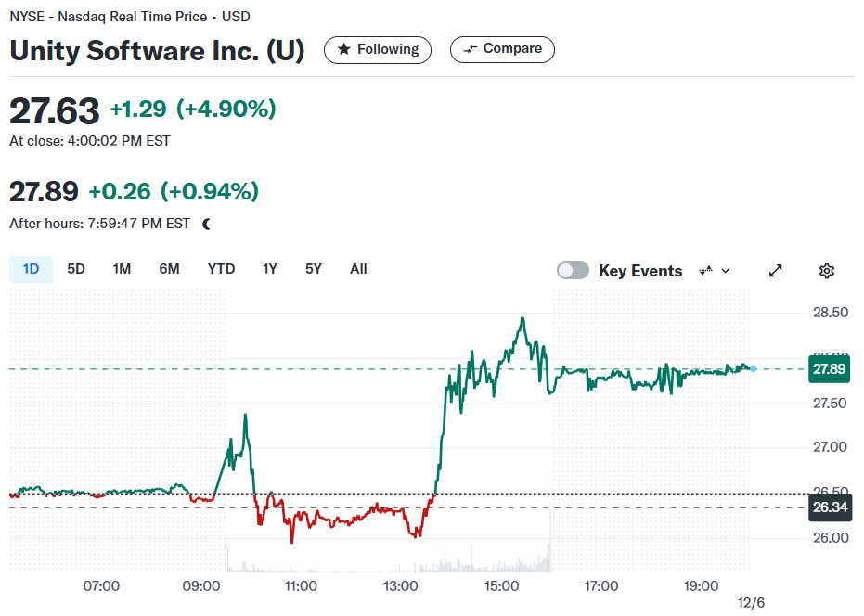Image resolution: width=864 pixels, height=616 pixels.
Task: Show the 5Y chart range
Action: click(314, 269)
